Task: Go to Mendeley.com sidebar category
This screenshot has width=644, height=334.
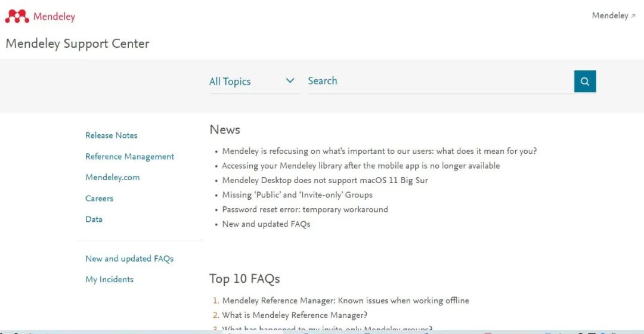Action: point(113,178)
